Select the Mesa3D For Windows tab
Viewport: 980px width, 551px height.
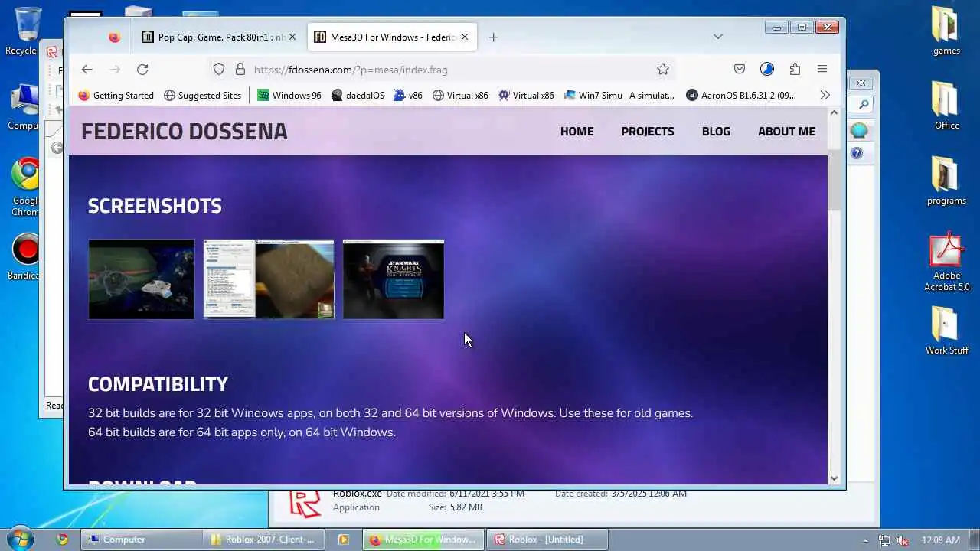(392, 37)
